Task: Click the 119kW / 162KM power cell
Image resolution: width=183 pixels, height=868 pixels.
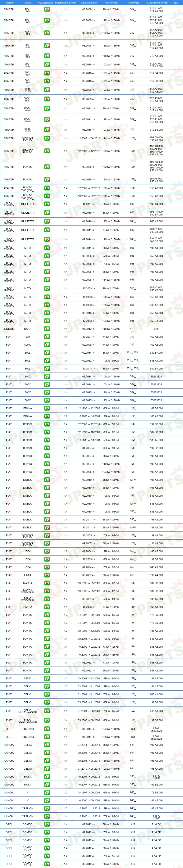Action: click(x=111, y=329)
